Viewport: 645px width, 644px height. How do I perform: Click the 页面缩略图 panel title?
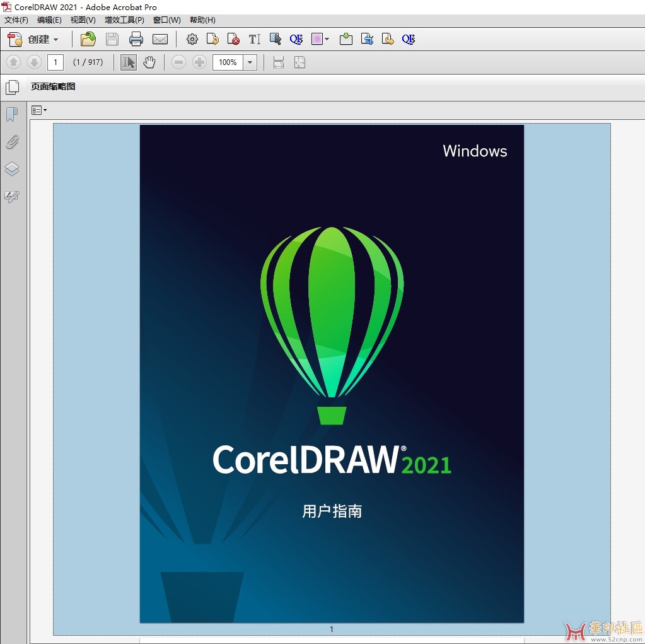pos(53,86)
